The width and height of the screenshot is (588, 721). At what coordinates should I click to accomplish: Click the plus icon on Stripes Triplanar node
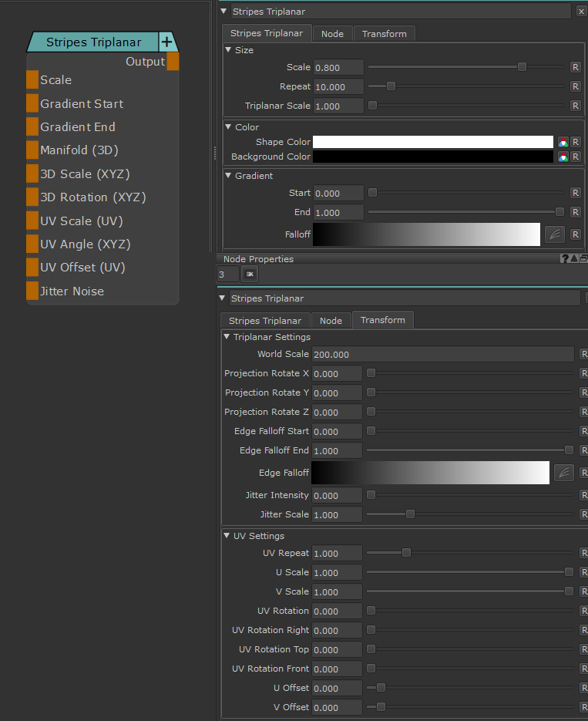click(166, 42)
